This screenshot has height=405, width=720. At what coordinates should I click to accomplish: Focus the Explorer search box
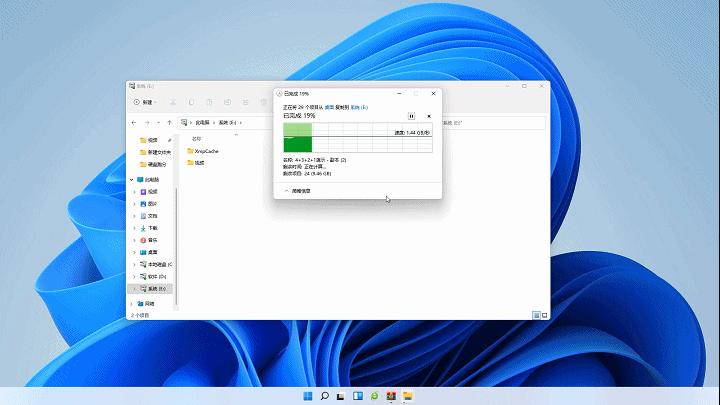pos(494,123)
